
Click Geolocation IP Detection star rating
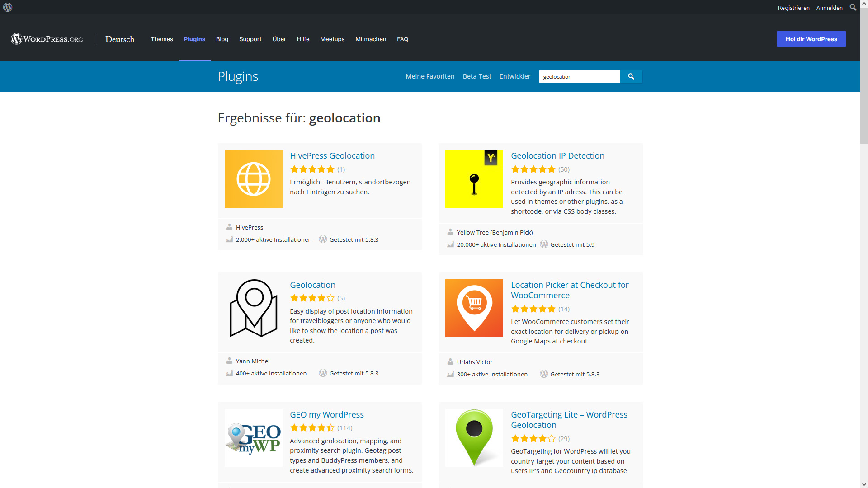click(x=533, y=169)
